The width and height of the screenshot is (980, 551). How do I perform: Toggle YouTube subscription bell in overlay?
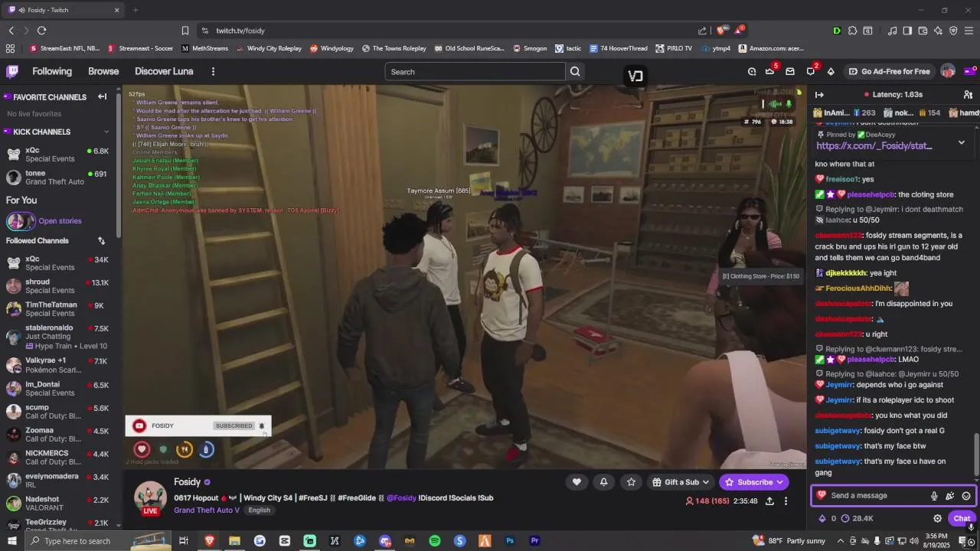[261, 426]
